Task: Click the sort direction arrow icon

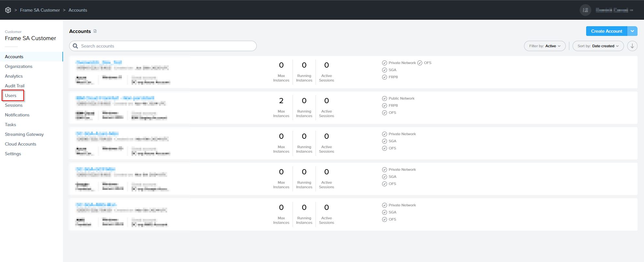Action: click(x=632, y=46)
